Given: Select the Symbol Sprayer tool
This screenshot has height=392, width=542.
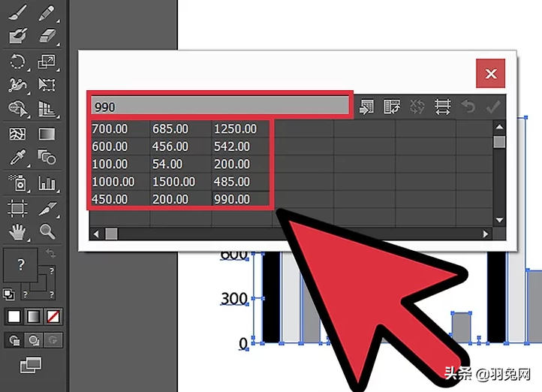Looking at the screenshot, I should [x=17, y=182].
